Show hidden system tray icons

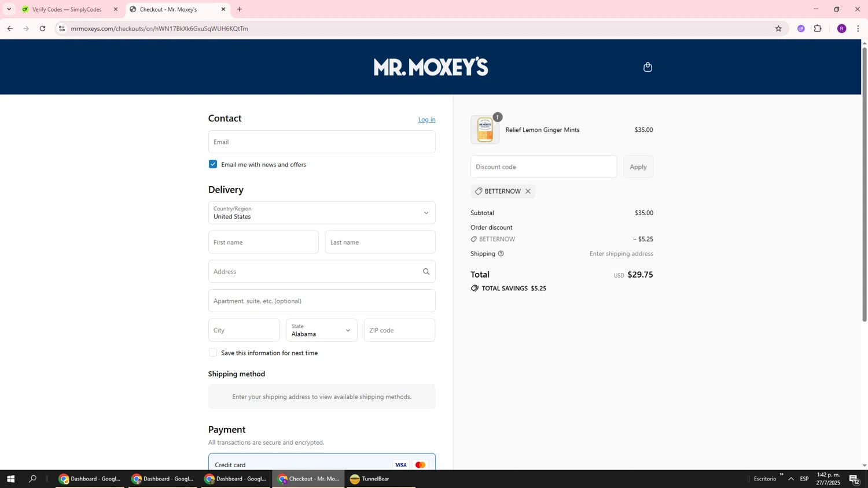(x=791, y=479)
